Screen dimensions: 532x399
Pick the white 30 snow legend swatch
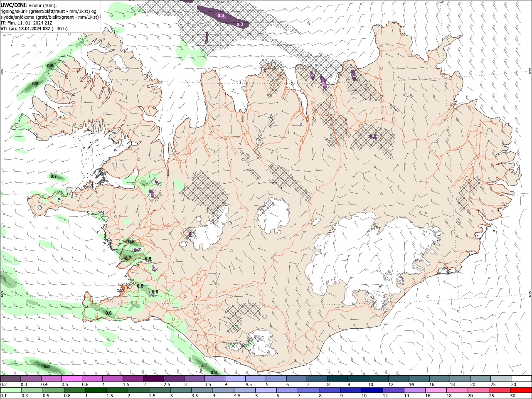pyautogui.click(x=521, y=379)
